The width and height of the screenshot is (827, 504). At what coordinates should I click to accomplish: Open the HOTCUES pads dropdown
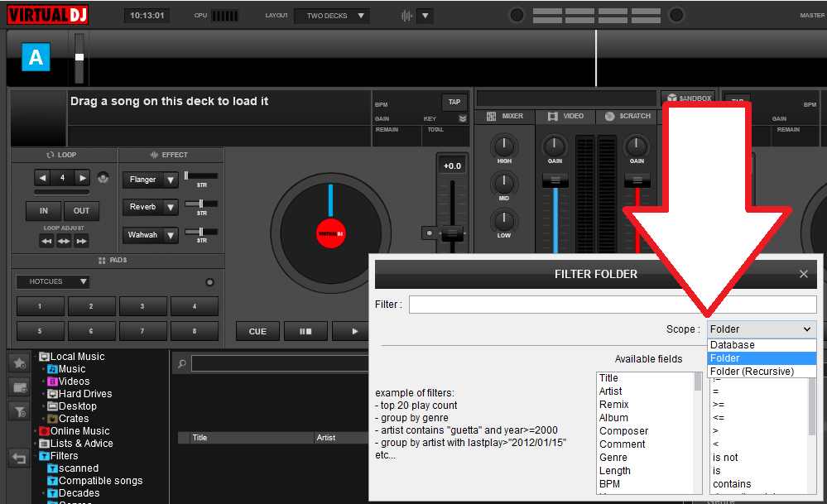tap(53, 281)
